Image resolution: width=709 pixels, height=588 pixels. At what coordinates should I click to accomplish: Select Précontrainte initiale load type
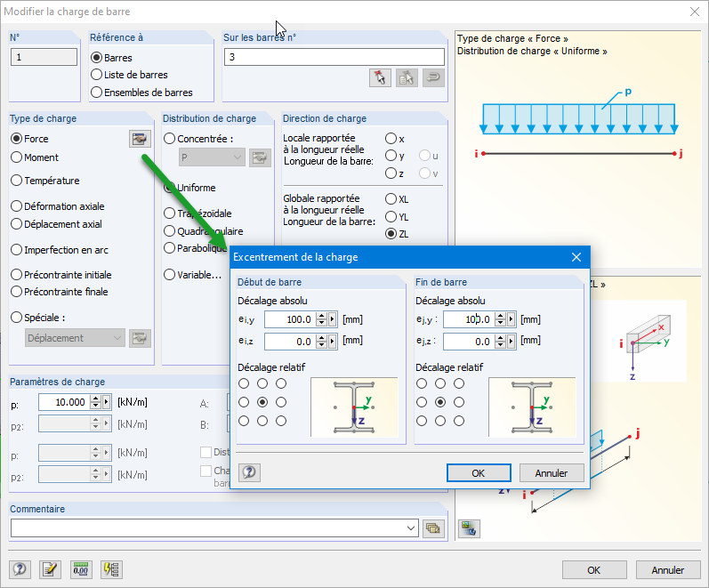tap(16, 275)
